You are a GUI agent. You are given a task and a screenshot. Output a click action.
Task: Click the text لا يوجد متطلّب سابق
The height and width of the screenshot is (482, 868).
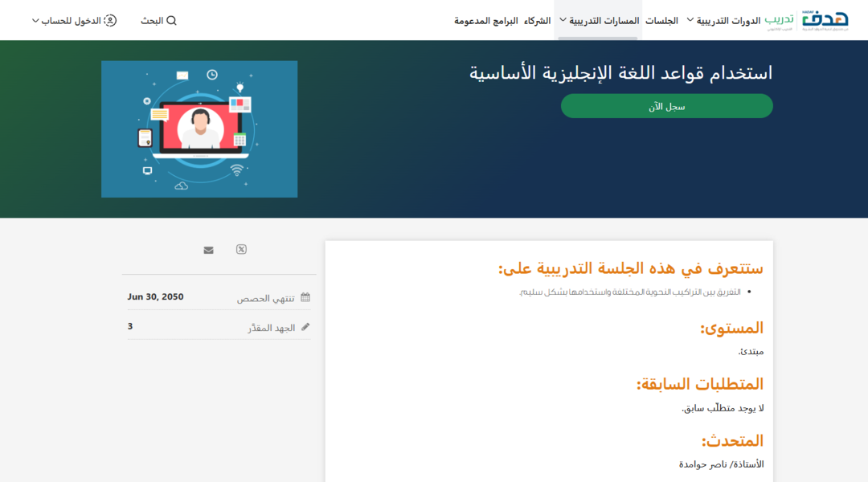(723, 408)
